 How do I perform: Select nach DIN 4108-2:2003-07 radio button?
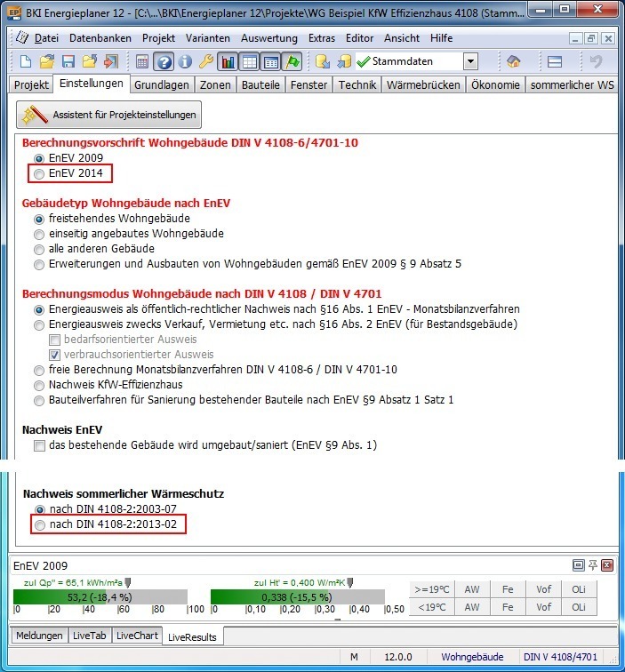pyautogui.click(x=40, y=510)
